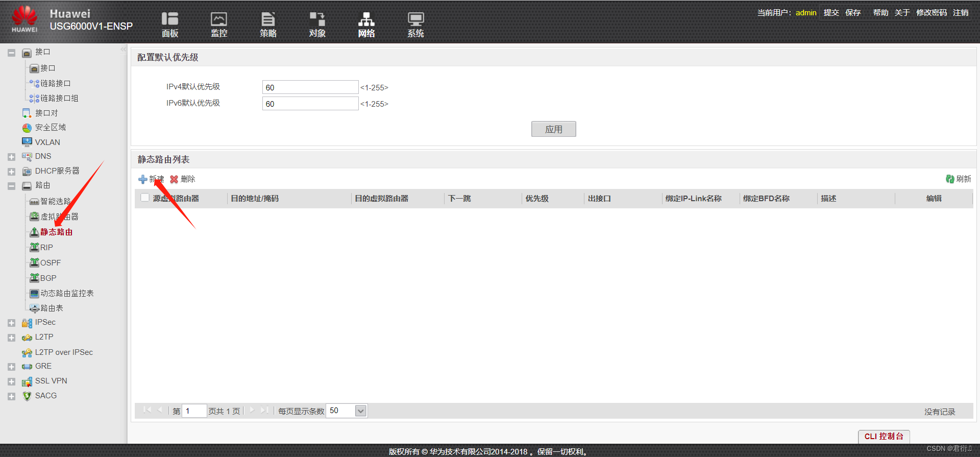Open the 监控 monitor tab

coord(219,25)
